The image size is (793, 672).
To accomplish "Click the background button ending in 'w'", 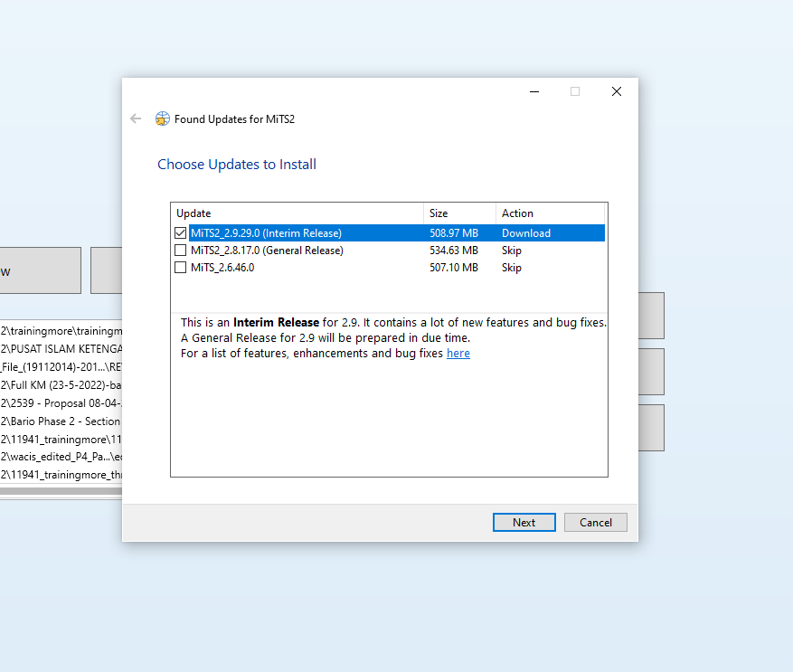I will click(41, 270).
